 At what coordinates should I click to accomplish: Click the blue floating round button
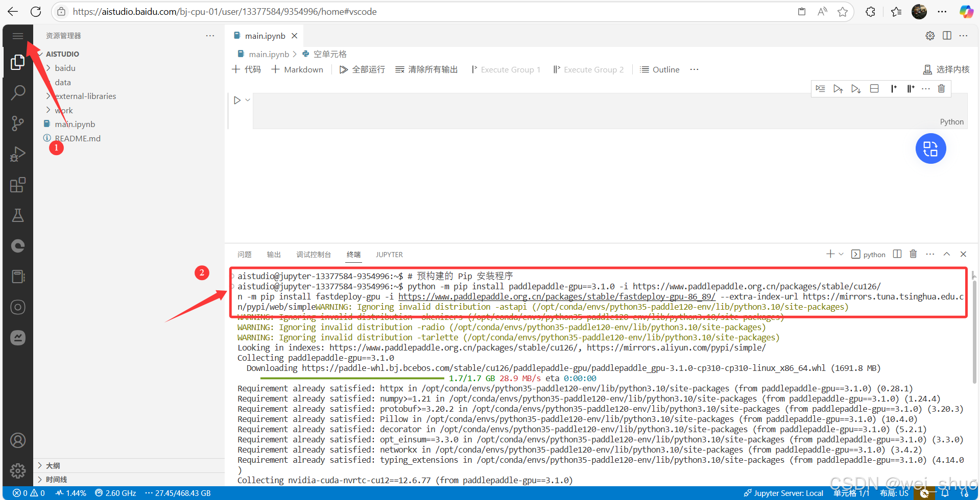coord(930,148)
